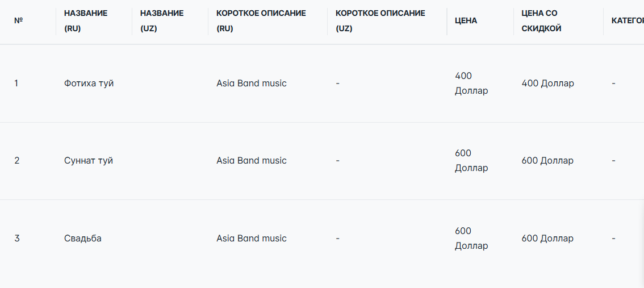Click Asia Band music in Фотиха туй row
644x288 pixels.
coord(251,84)
